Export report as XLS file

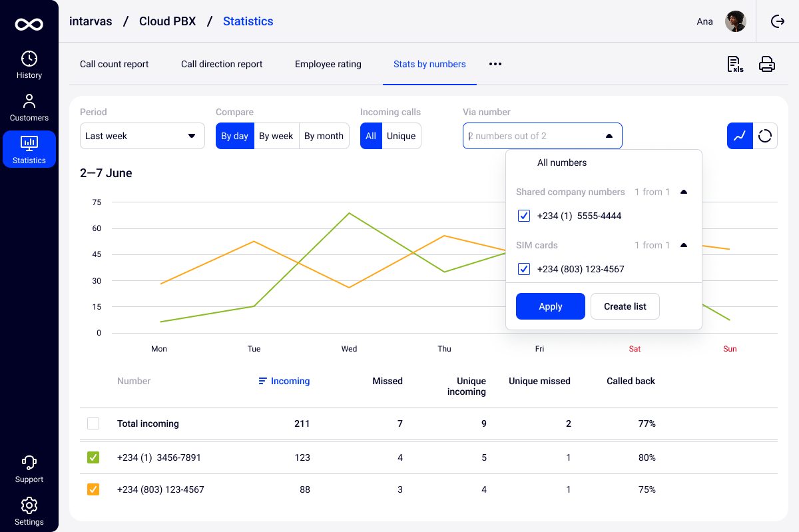pyautogui.click(x=735, y=64)
